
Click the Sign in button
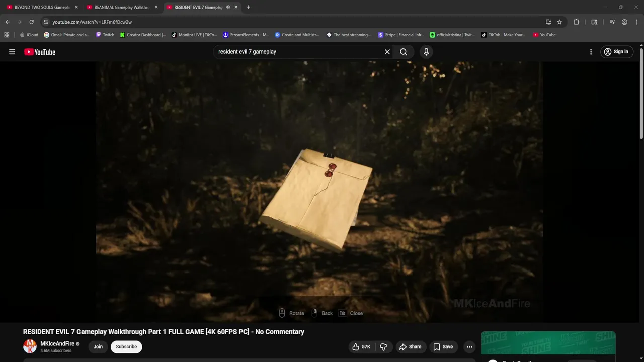point(616,52)
